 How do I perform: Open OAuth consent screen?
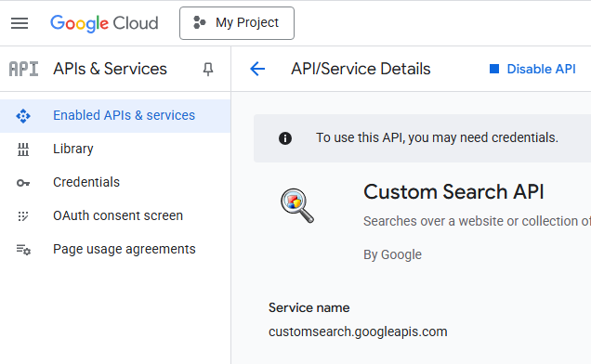click(x=115, y=215)
